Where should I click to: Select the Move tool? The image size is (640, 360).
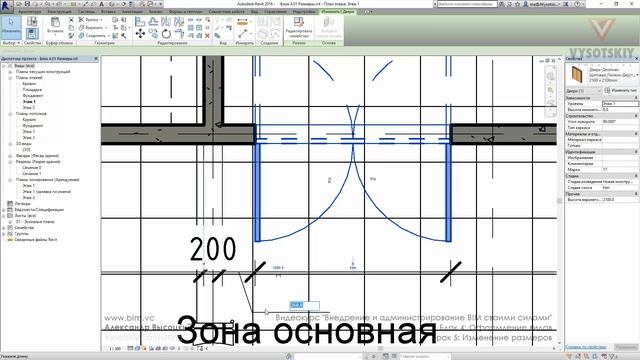(x=140, y=33)
